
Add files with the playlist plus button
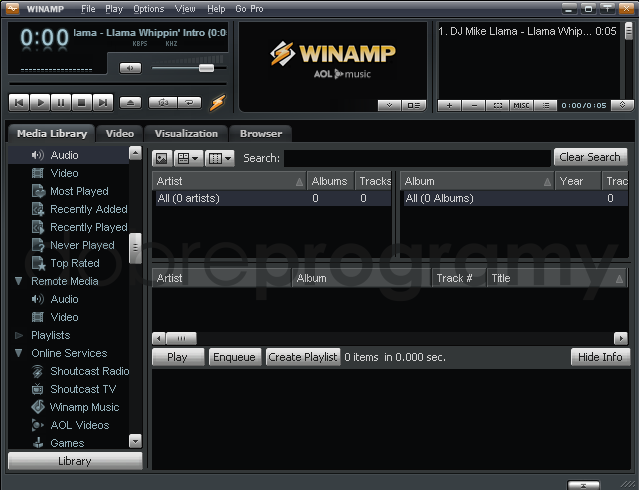pos(449,106)
